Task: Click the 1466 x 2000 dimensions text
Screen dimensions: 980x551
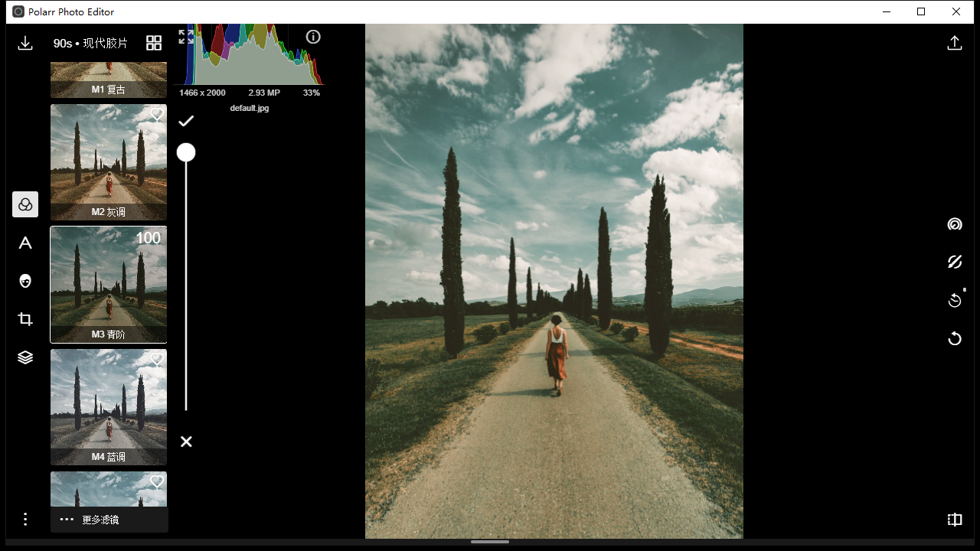Action: (x=202, y=93)
